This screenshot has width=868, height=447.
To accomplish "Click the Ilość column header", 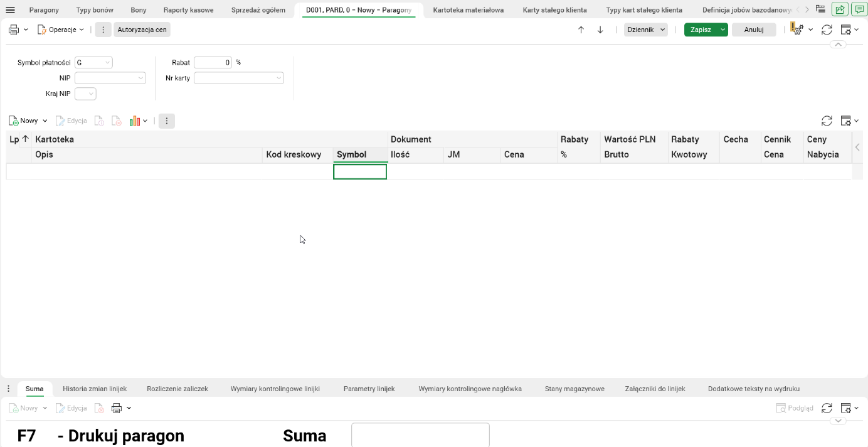I will [x=415, y=154].
